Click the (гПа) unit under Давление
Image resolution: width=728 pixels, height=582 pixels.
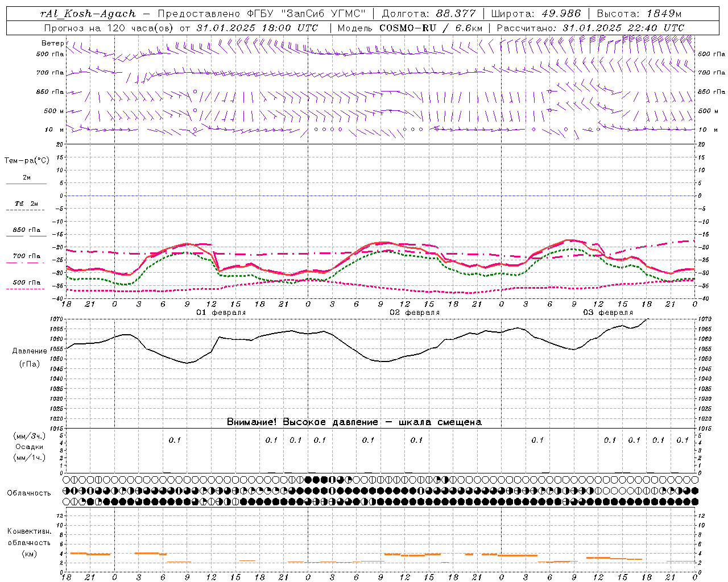click(x=30, y=364)
